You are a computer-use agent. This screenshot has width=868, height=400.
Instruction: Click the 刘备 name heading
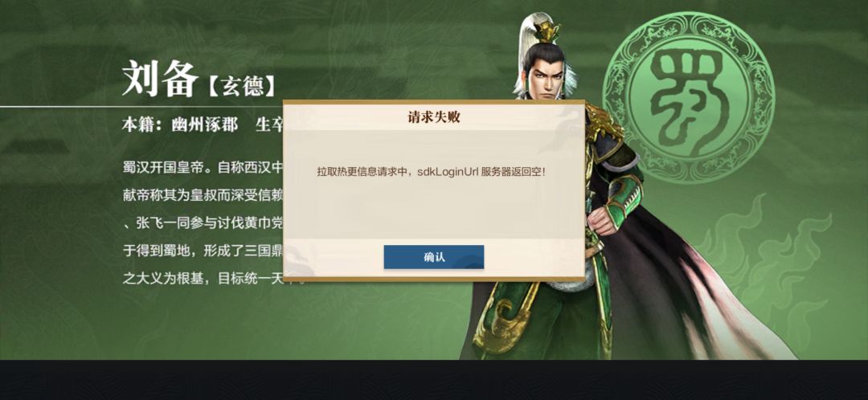pyautogui.click(x=160, y=79)
